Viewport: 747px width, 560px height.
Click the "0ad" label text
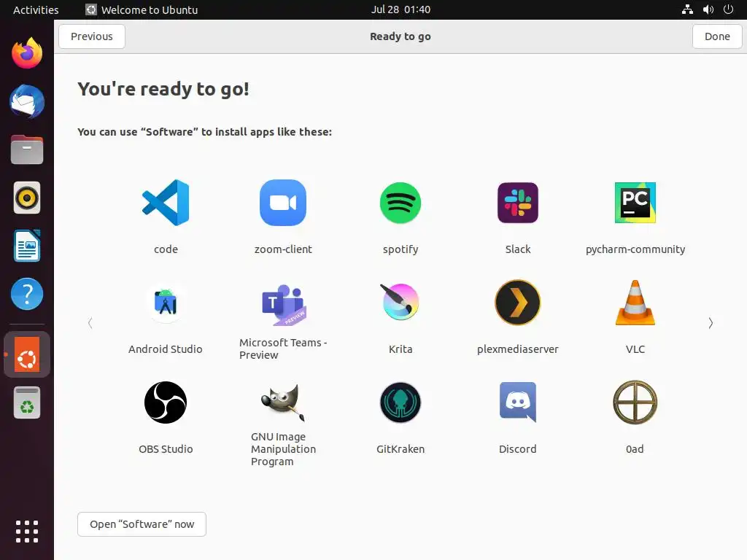635,449
